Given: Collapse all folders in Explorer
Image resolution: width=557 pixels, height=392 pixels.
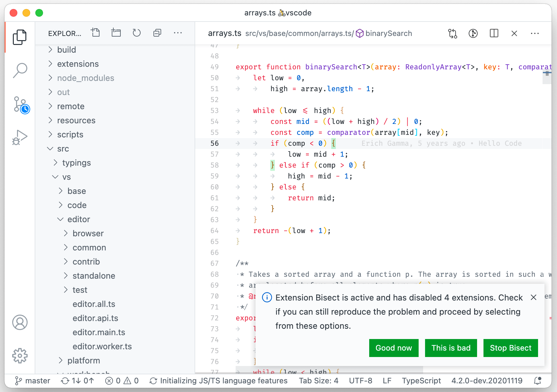Looking at the screenshot, I should pos(157,33).
